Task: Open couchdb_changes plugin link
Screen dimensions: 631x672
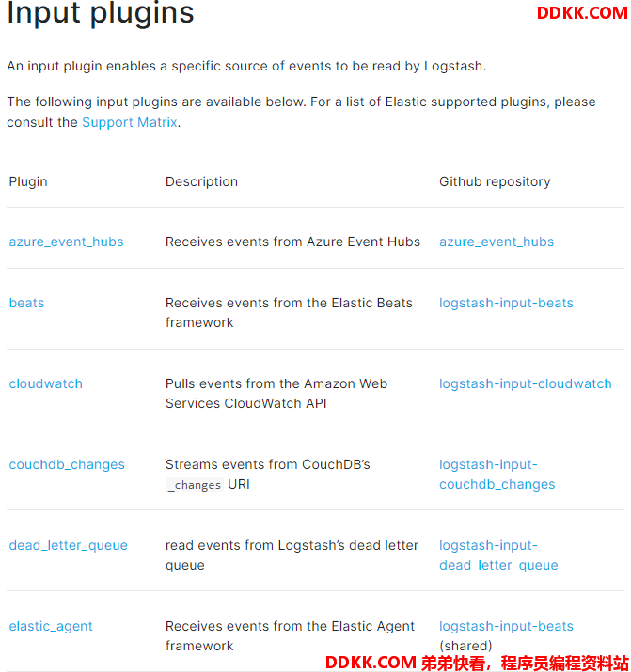Action: (x=67, y=464)
